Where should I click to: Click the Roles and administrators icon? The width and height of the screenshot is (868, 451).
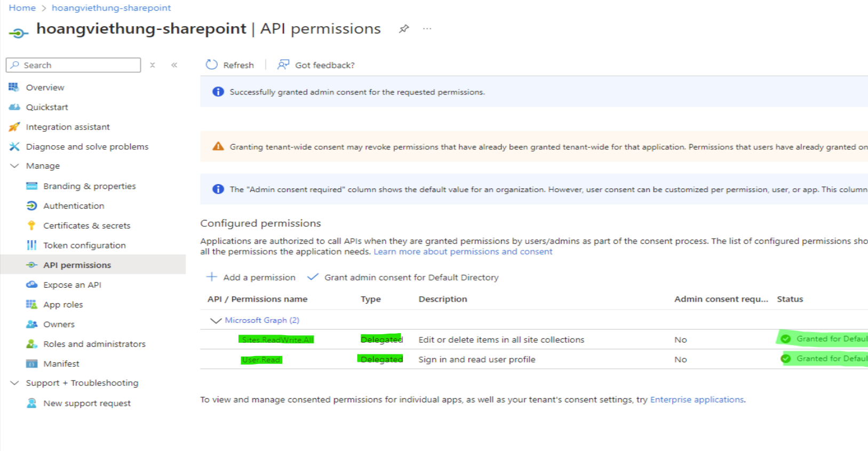coord(32,344)
